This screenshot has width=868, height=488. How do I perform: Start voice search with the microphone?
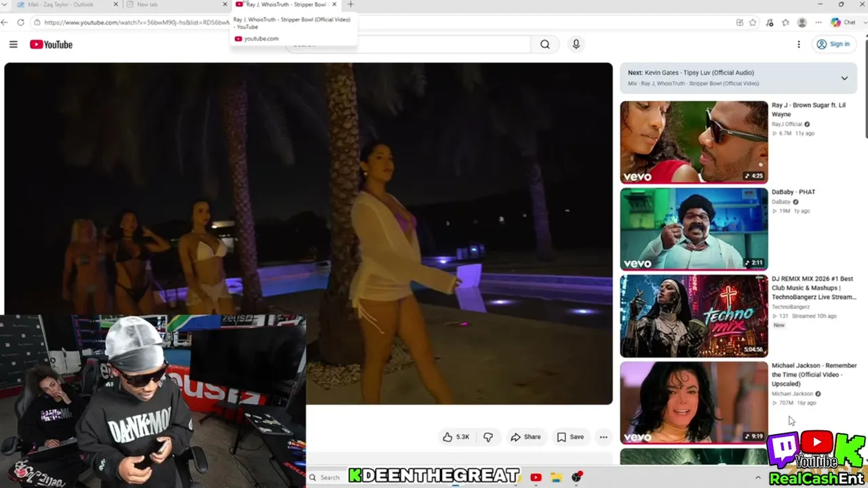coord(576,45)
